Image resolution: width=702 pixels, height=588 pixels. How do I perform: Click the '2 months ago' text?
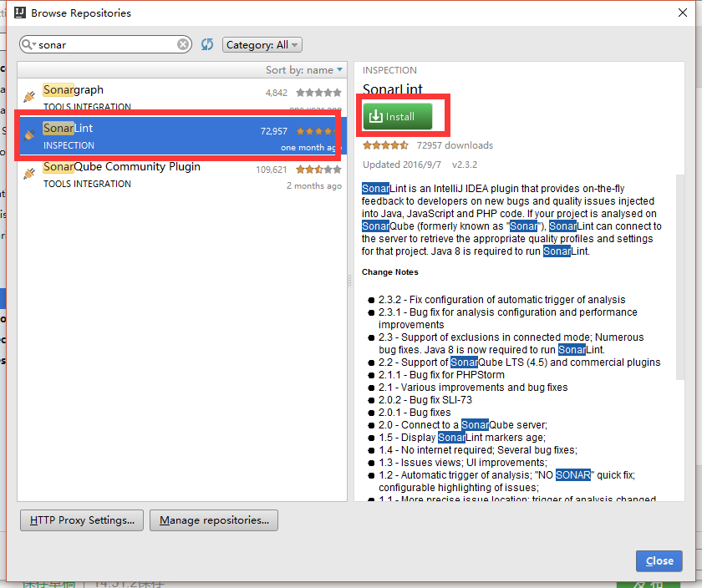(x=314, y=185)
